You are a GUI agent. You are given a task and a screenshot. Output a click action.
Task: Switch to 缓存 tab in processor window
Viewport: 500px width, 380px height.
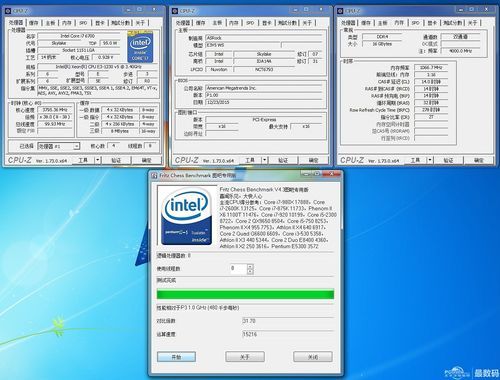34,23
